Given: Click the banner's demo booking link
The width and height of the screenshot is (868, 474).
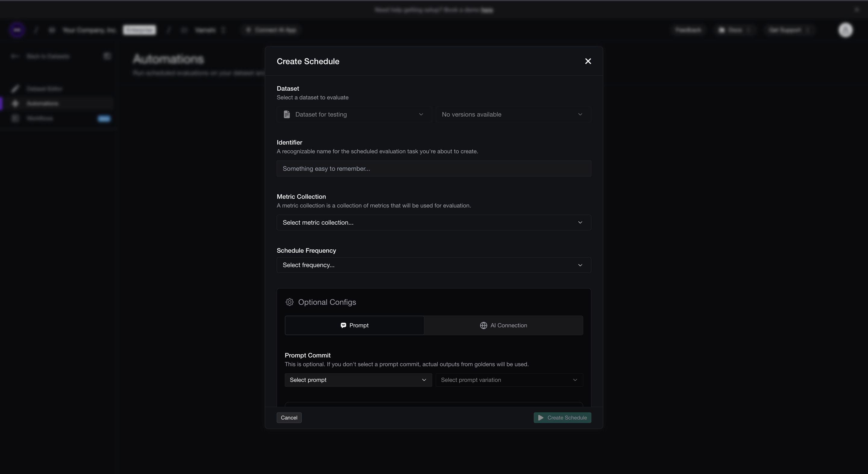Looking at the screenshot, I should click(487, 10).
